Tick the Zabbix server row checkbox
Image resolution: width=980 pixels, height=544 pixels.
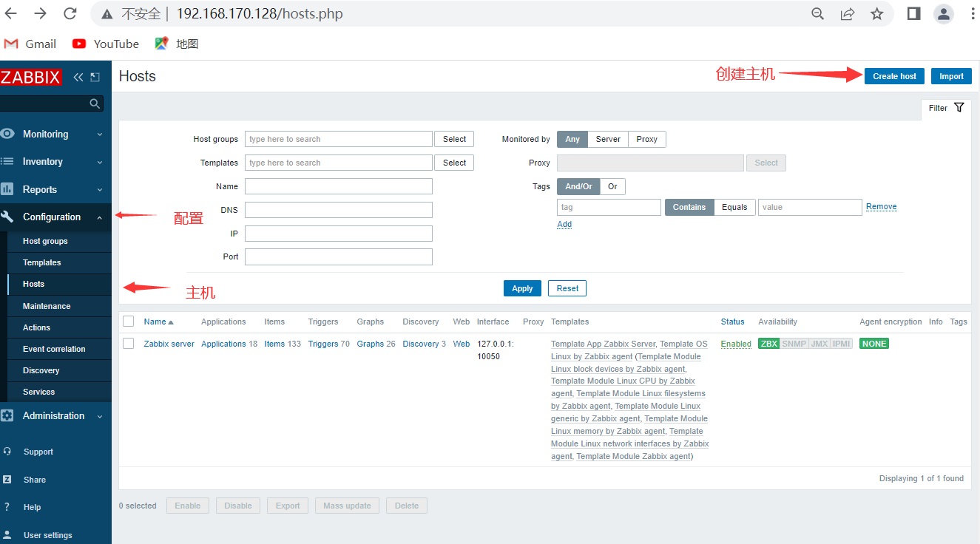(129, 344)
